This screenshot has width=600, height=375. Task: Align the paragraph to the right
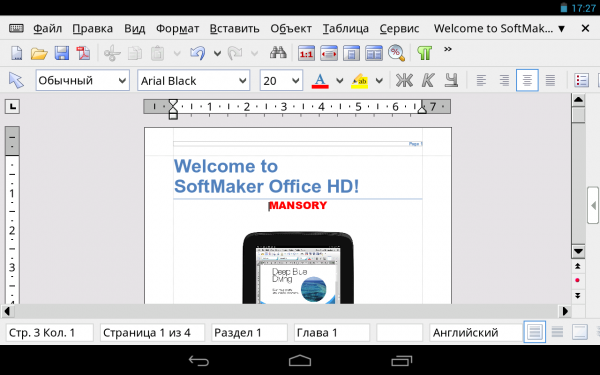pos(504,80)
